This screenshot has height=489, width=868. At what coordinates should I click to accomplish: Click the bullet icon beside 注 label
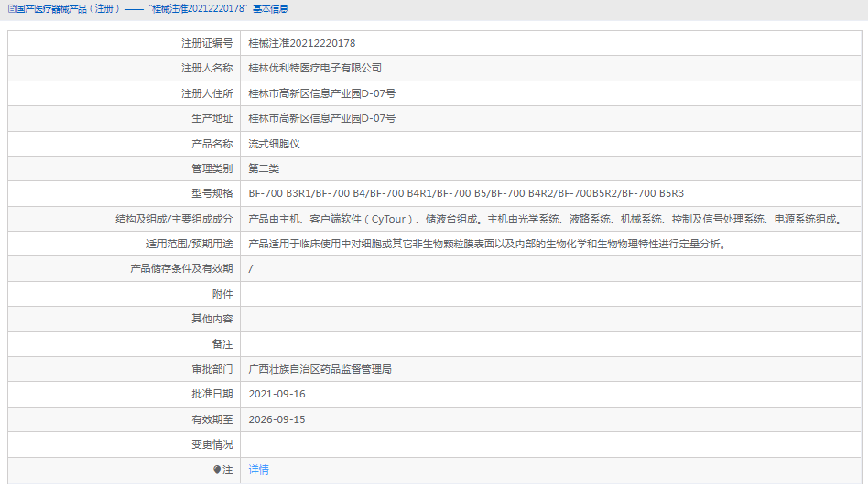(x=217, y=470)
